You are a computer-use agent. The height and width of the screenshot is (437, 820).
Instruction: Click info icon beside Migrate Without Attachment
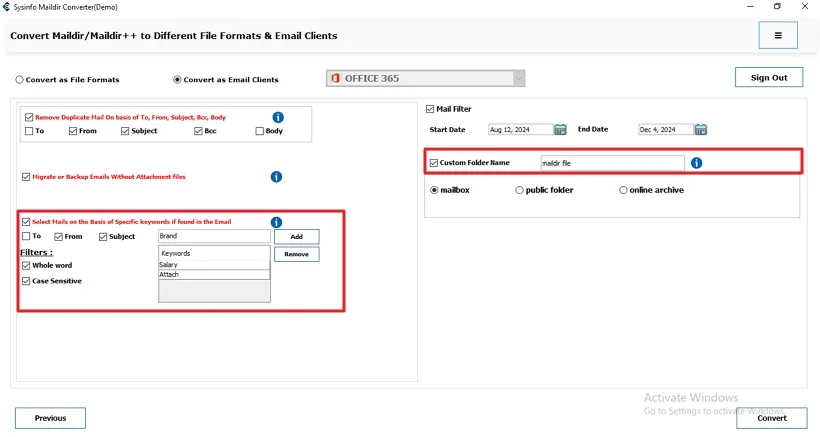click(x=276, y=177)
